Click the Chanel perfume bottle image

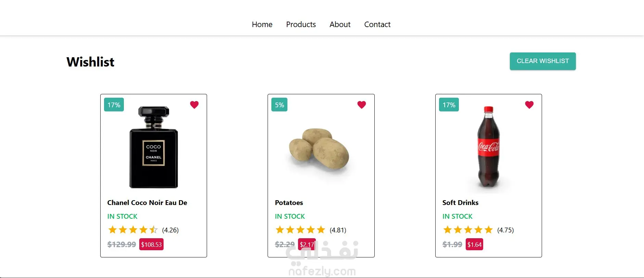coord(154,147)
